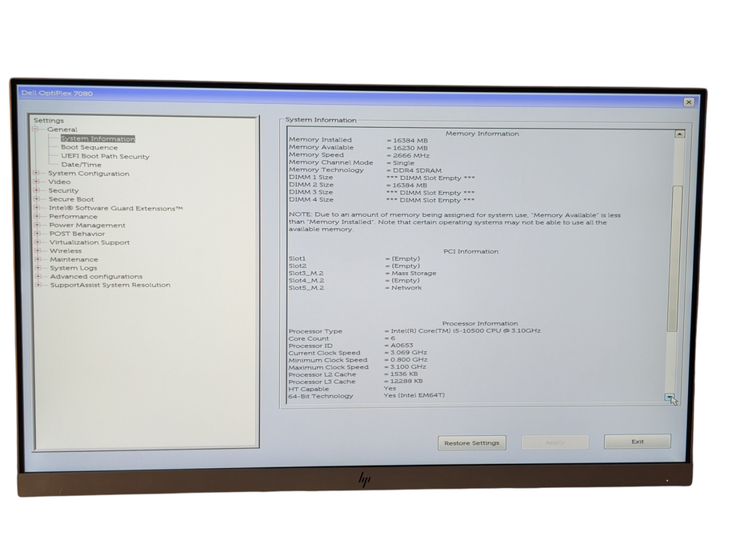Expand the Wireless node
This screenshot has height=560, width=744.
click(38, 250)
